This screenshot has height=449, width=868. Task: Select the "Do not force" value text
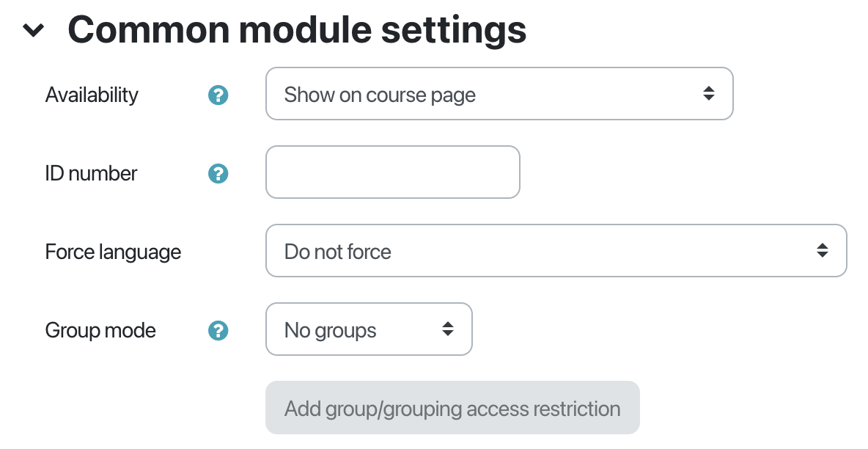click(337, 252)
